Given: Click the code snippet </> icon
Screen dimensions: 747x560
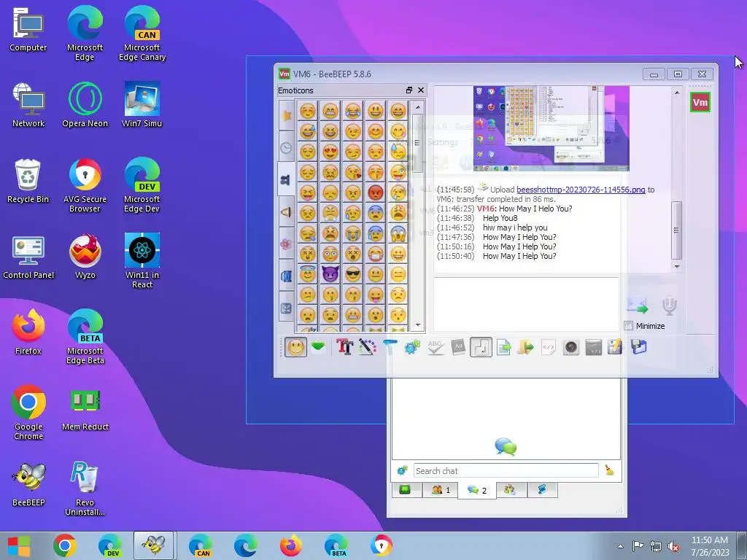Looking at the screenshot, I should (549, 347).
